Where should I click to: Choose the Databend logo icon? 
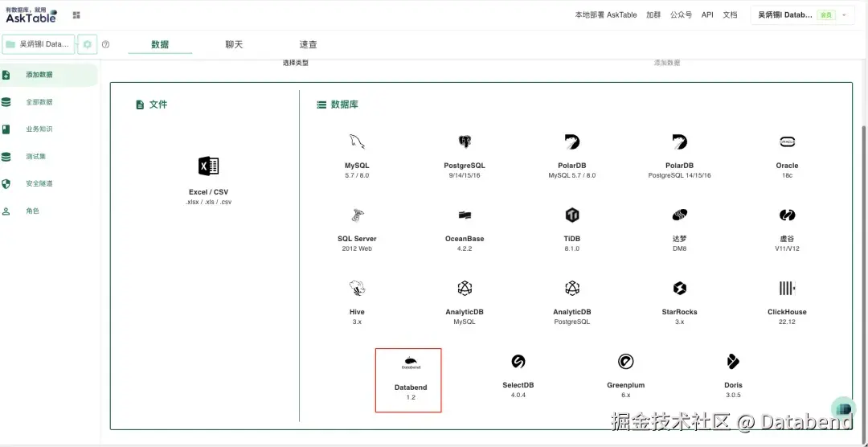click(x=411, y=363)
